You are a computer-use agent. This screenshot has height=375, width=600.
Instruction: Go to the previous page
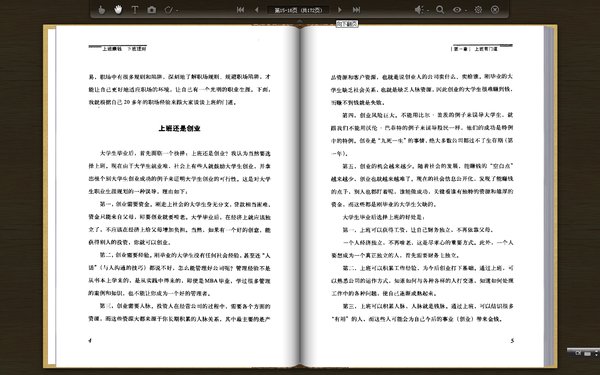256,10
